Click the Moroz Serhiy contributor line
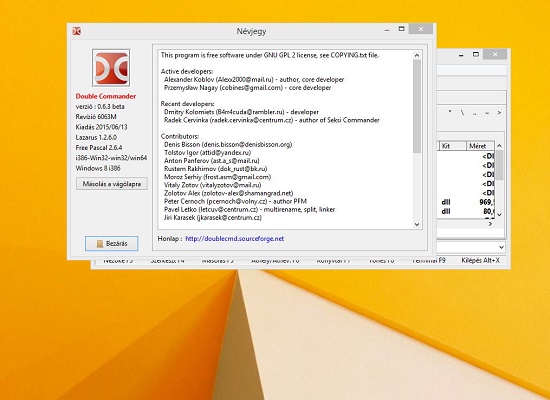 click(x=217, y=177)
